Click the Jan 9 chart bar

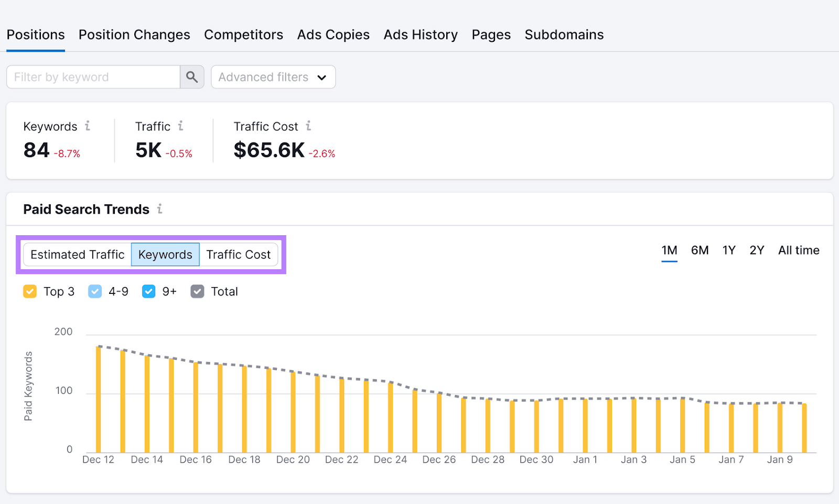(780, 428)
